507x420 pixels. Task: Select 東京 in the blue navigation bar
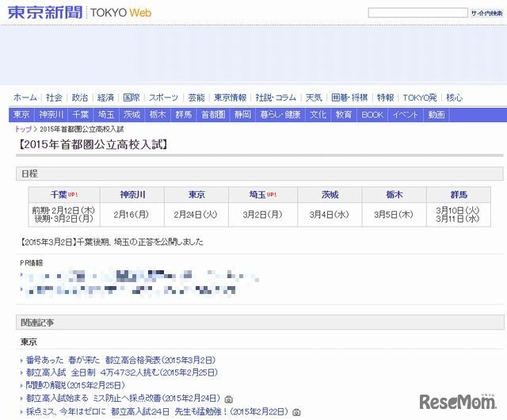tap(21, 115)
